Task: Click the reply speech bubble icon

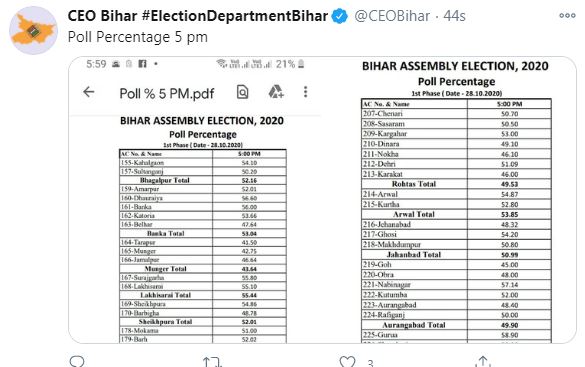Action: 77,362
